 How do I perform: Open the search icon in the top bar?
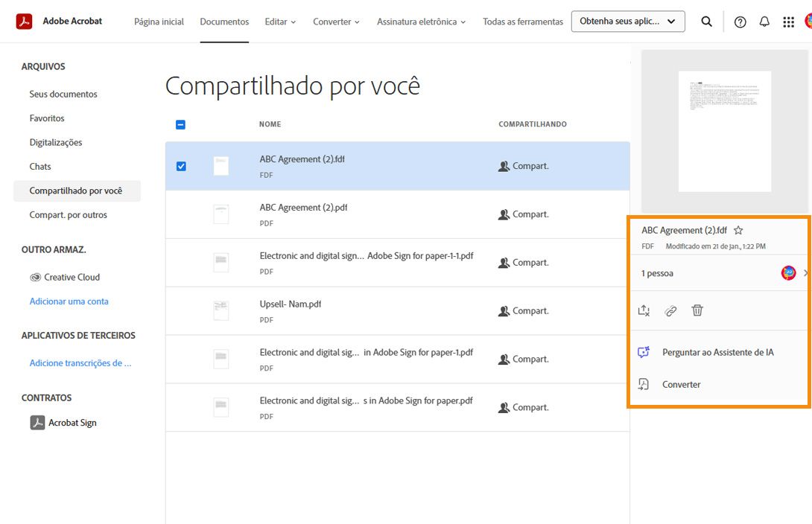[x=706, y=21]
